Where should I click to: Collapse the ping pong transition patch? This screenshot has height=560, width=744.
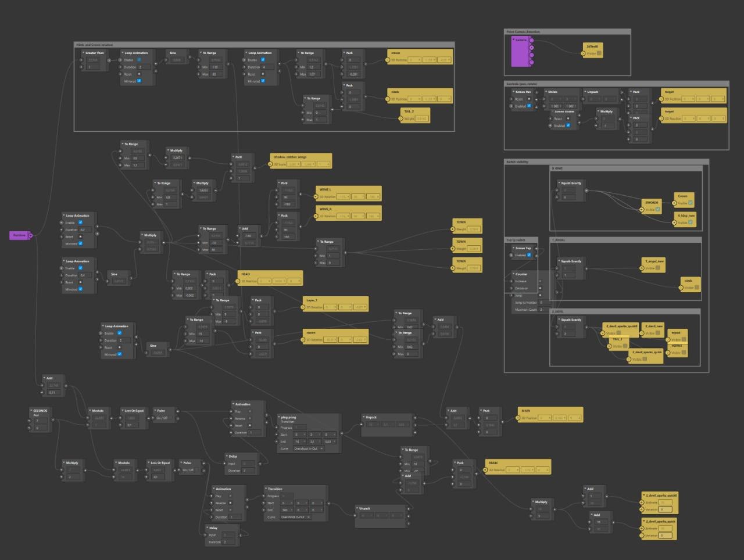point(279,417)
